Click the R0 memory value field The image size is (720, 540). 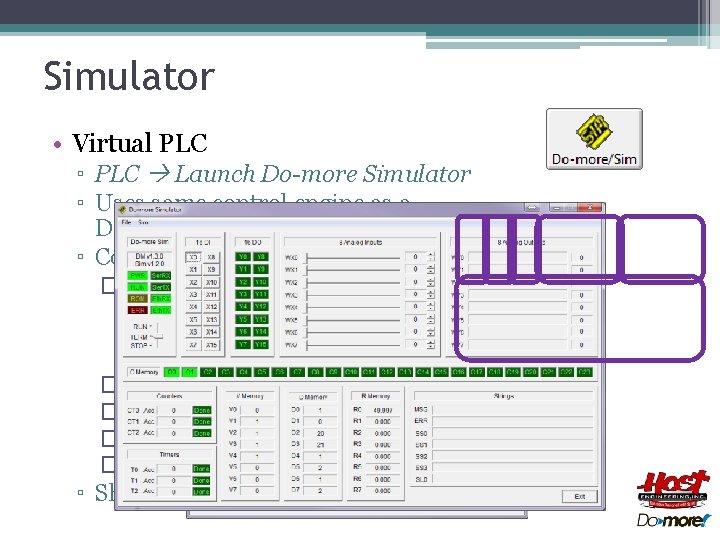click(382, 410)
